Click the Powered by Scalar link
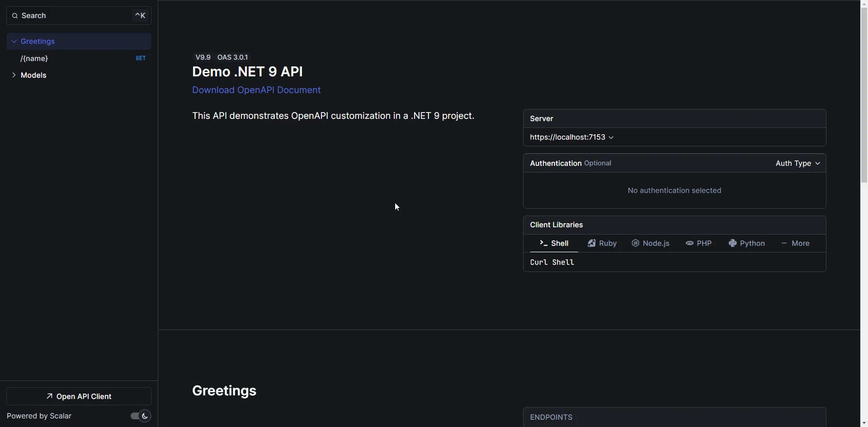This screenshot has width=868, height=427. click(39, 416)
